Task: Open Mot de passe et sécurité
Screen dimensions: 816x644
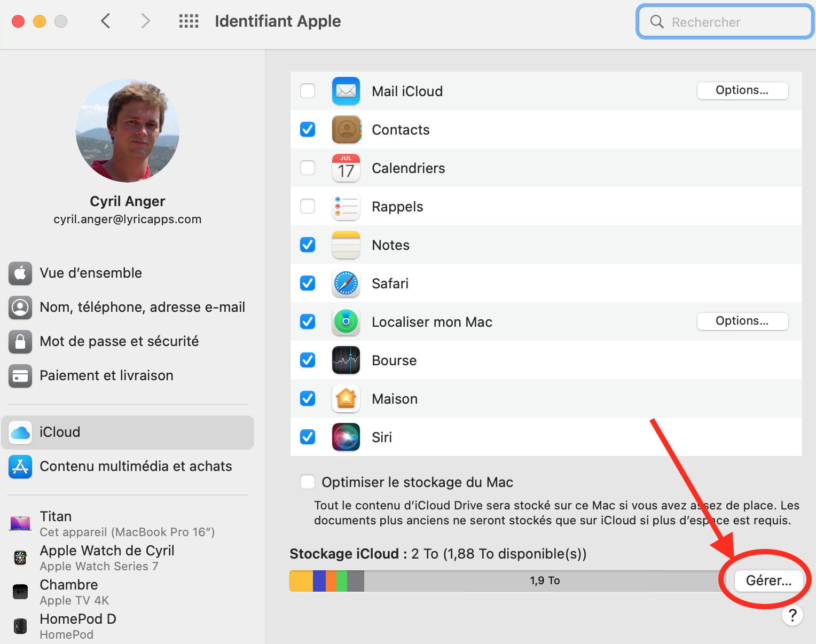Action: [128, 341]
